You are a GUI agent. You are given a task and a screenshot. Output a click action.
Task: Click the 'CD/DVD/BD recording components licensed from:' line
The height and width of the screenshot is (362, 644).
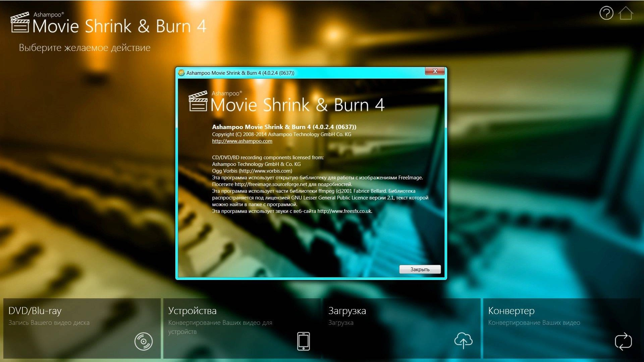(x=268, y=158)
